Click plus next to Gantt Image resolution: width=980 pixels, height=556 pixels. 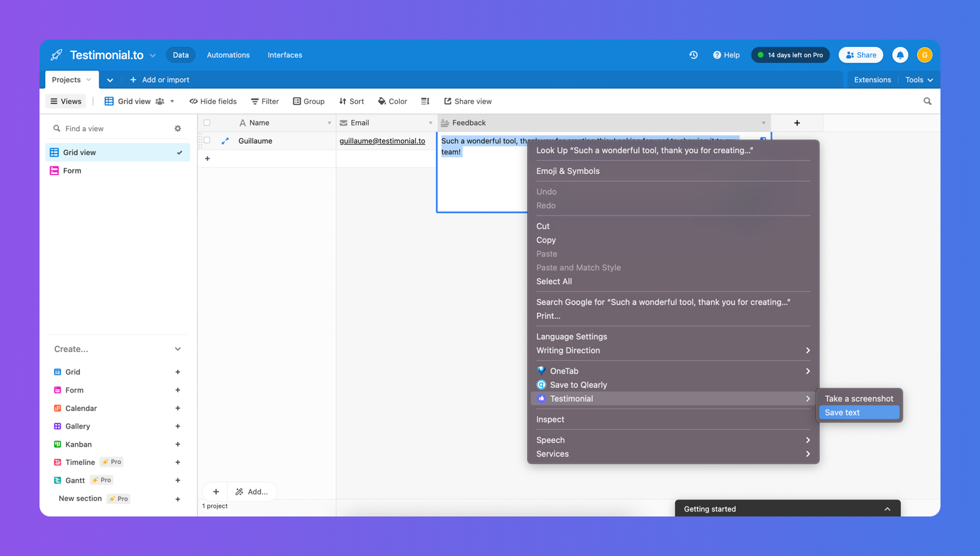[178, 481]
